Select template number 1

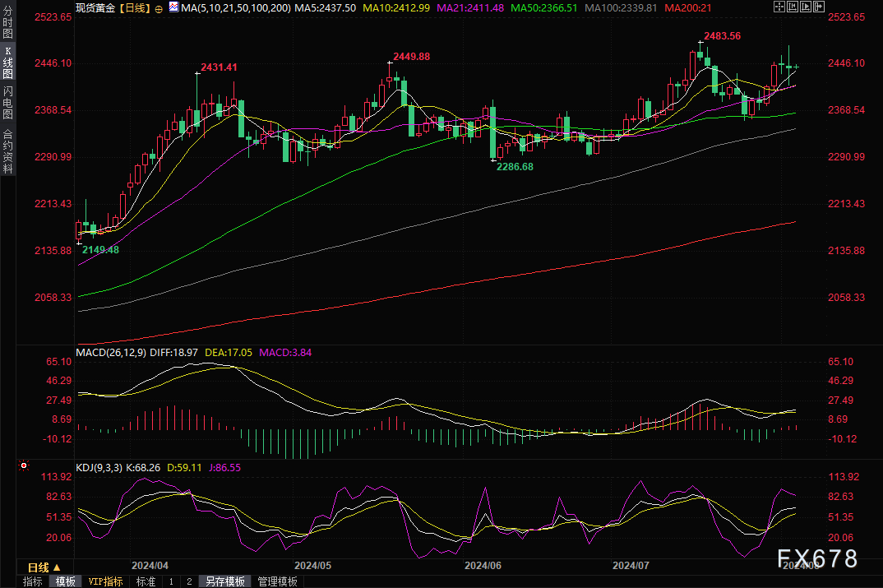coord(171,581)
